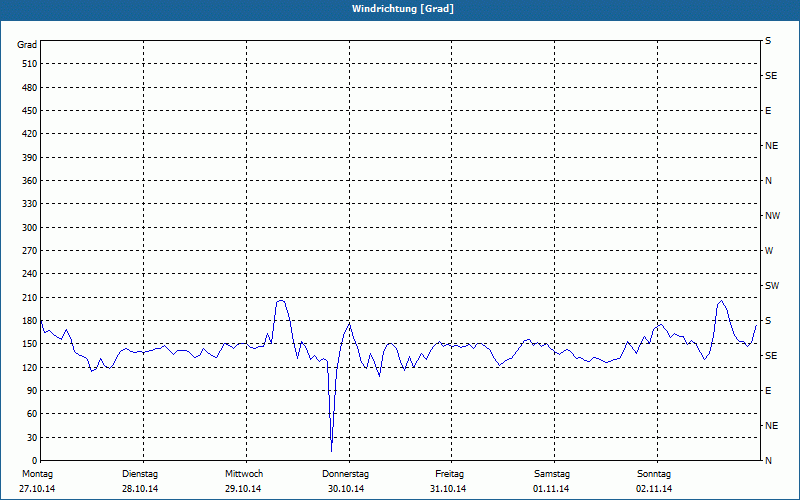Select the W compass direction label
Screen dimensions: 800x500
(x=769, y=251)
